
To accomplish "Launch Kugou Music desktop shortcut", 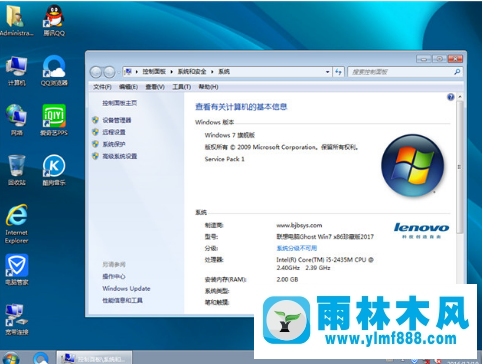I will pyautogui.click(x=54, y=170).
